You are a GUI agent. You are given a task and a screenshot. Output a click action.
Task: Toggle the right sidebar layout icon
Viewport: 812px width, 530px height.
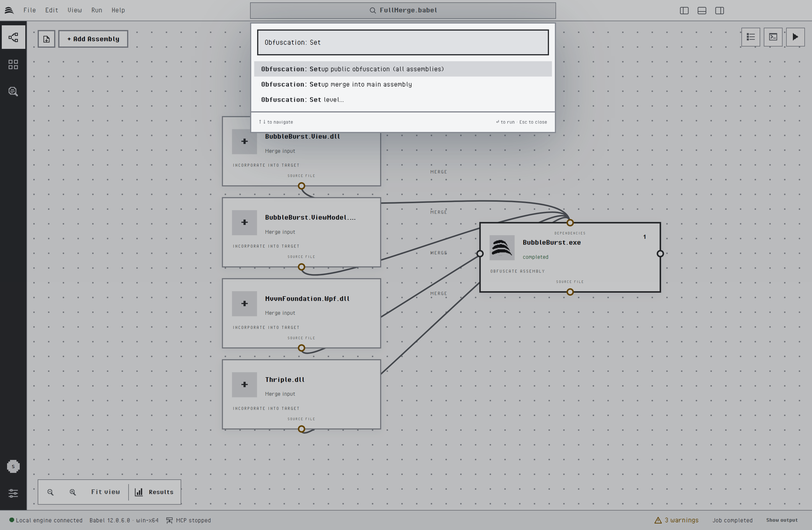pos(720,11)
